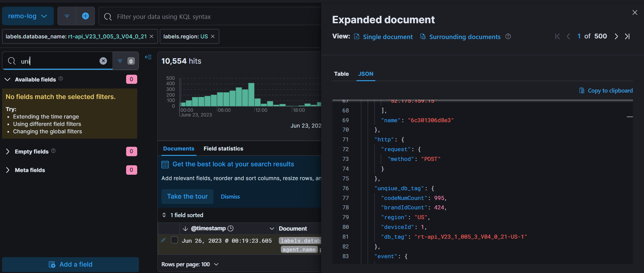This screenshot has height=273, width=644.
Task: Click the add filter plus icon
Action: pos(85,16)
